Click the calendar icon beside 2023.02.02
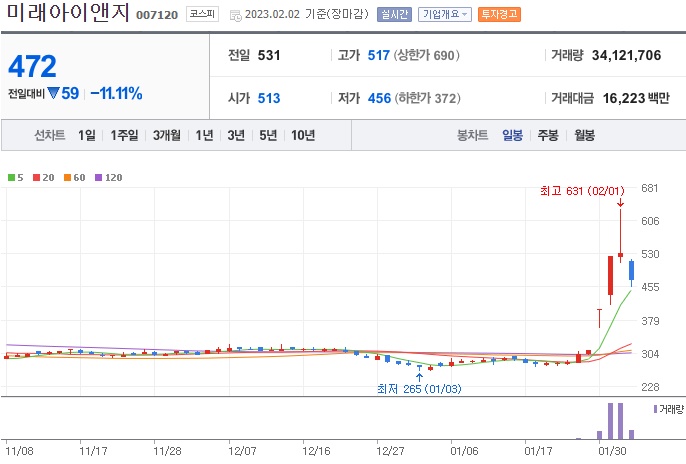686x464 pixels. [235, 15]
